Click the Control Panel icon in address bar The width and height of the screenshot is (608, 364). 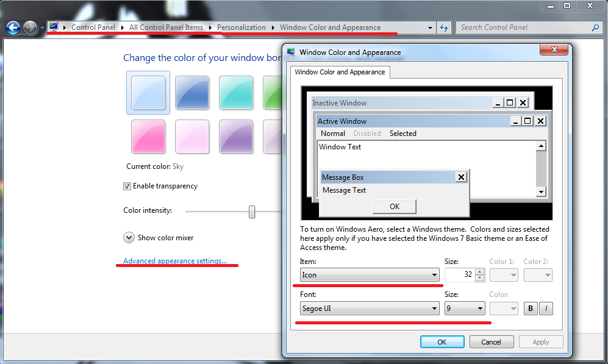tap(54, 27)
